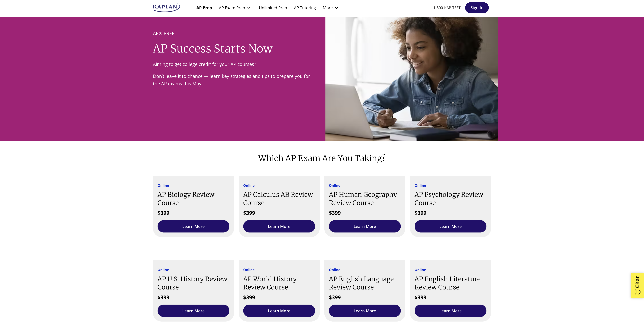Open the AP Biology Review Course title
Viewport: 644px width, 326px height.
coord(186,199)
